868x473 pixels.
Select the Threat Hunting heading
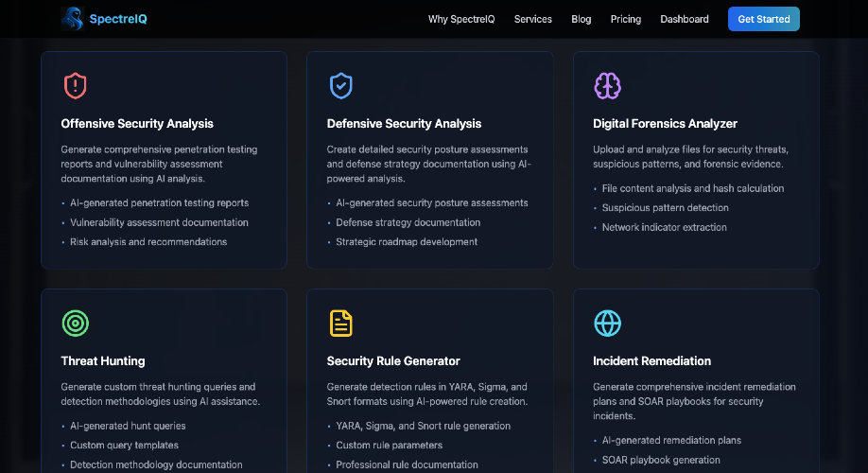(x=103, y=361)
